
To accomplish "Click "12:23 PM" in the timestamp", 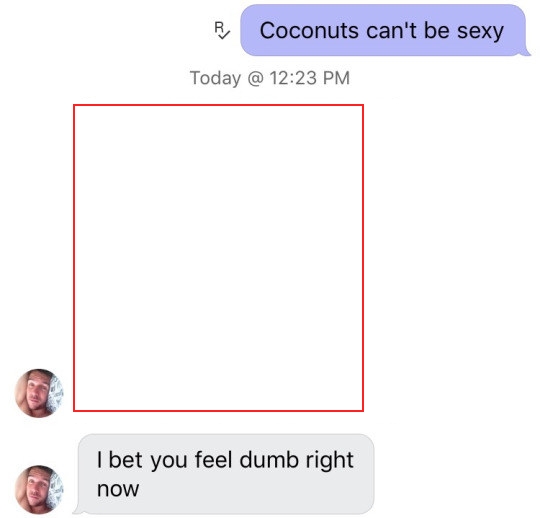I will click(310, 78).
